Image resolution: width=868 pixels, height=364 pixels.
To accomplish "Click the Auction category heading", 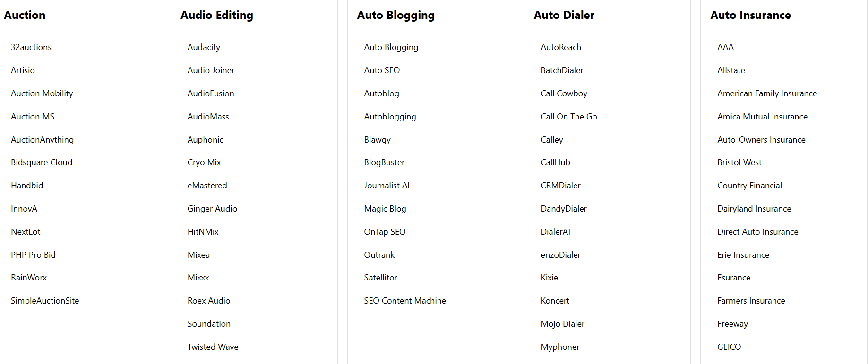I will (25, 15).
